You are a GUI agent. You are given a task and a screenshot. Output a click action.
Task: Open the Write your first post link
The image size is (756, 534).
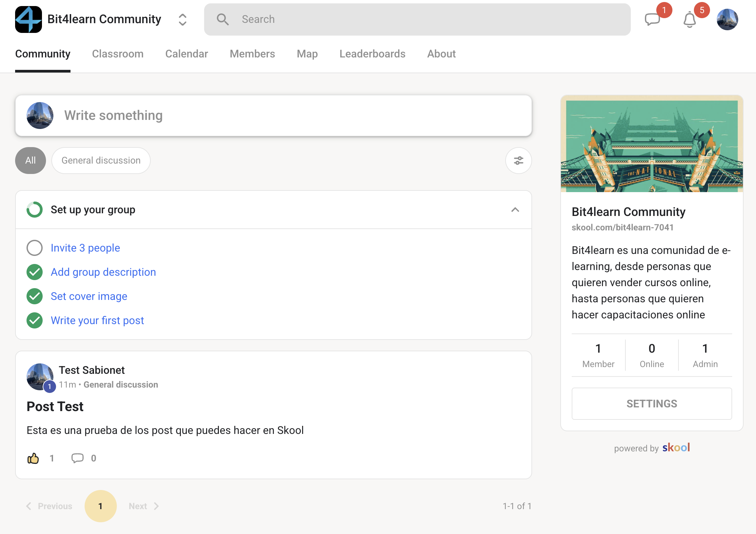coord(97,320)
